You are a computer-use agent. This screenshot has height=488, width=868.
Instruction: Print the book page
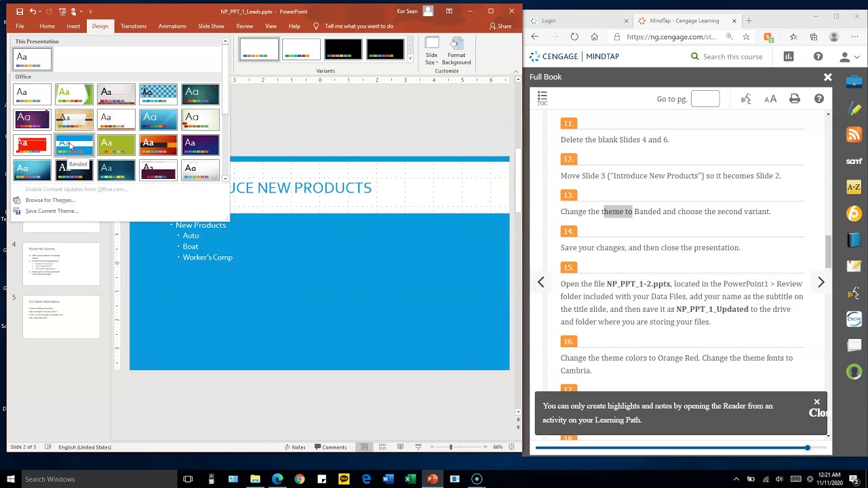click(795, 99)
